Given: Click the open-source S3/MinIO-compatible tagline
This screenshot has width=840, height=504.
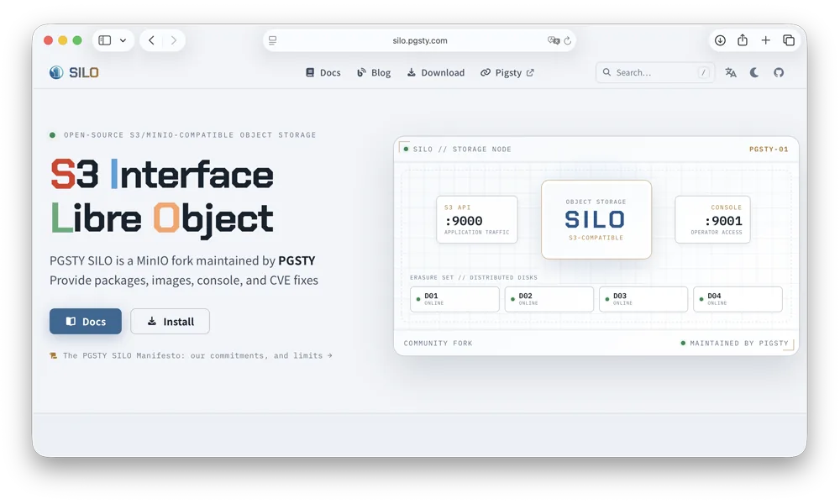Looking at the screenshot, I should point(190,135).
